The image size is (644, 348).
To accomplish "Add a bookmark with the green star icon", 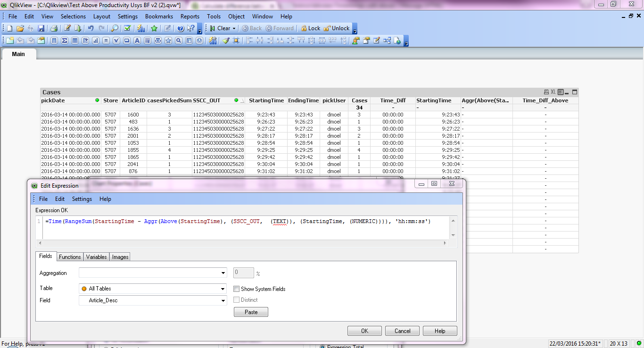I will (x=154, y=28).
